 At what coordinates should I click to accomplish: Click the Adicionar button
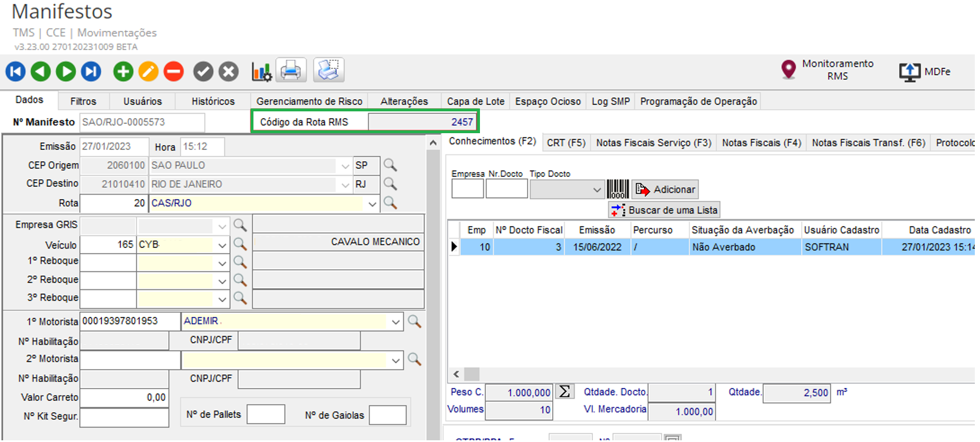click(665, 189)
